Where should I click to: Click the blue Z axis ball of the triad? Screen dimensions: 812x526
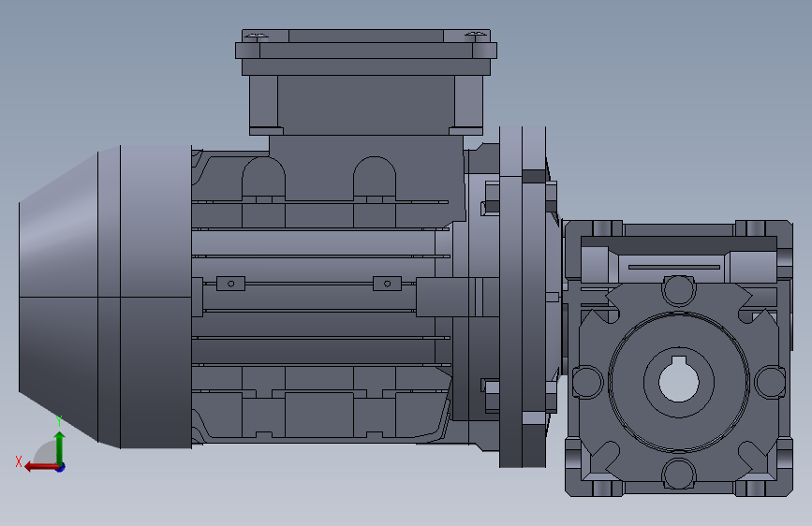click(x=61, y=467)
